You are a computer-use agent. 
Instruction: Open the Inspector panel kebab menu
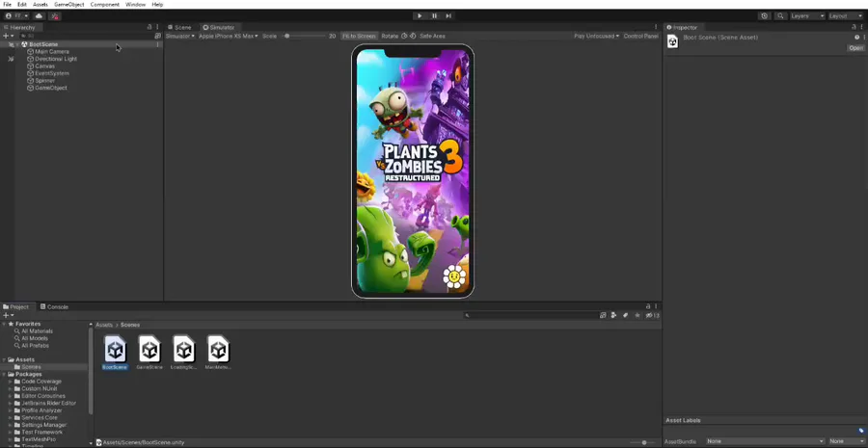tap(862, 27)
